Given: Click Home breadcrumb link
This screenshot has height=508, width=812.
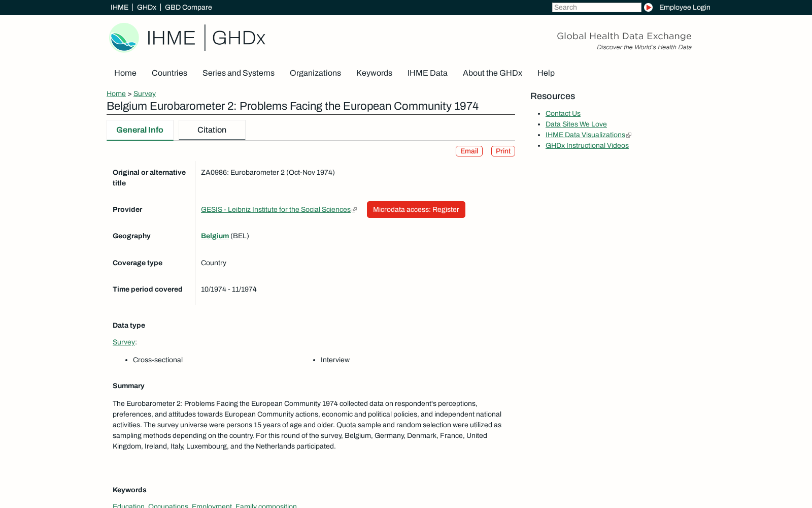Looking at the screenshot, I should pos(116,94).
